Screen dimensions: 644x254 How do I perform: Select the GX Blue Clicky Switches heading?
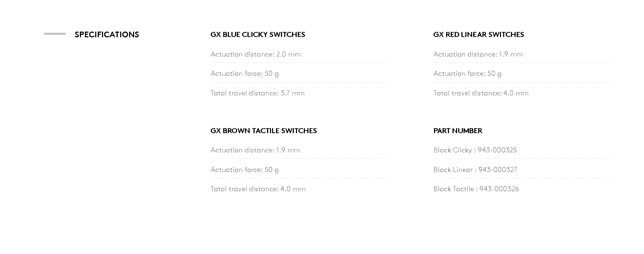point(257,35)
